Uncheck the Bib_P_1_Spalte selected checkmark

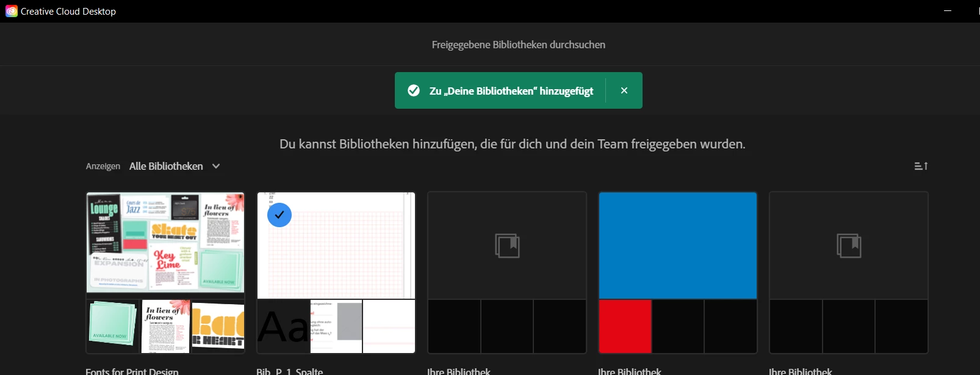click(x=279, y=215)
